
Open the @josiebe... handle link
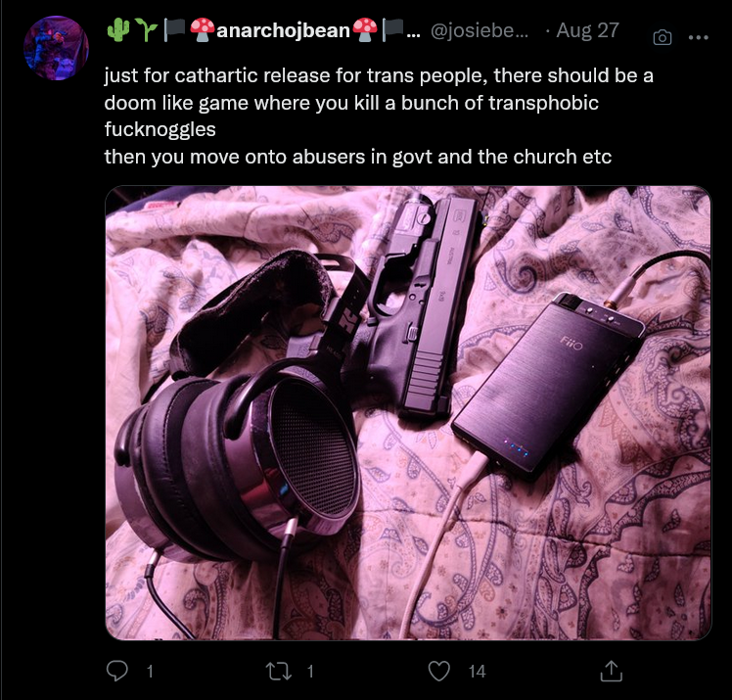pos(479,30)
